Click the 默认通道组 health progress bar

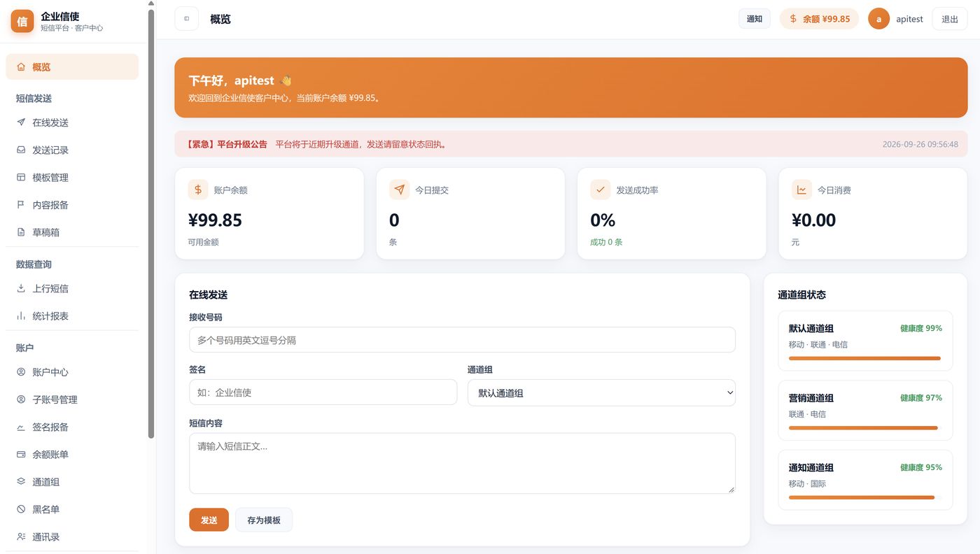pos(865,358)
